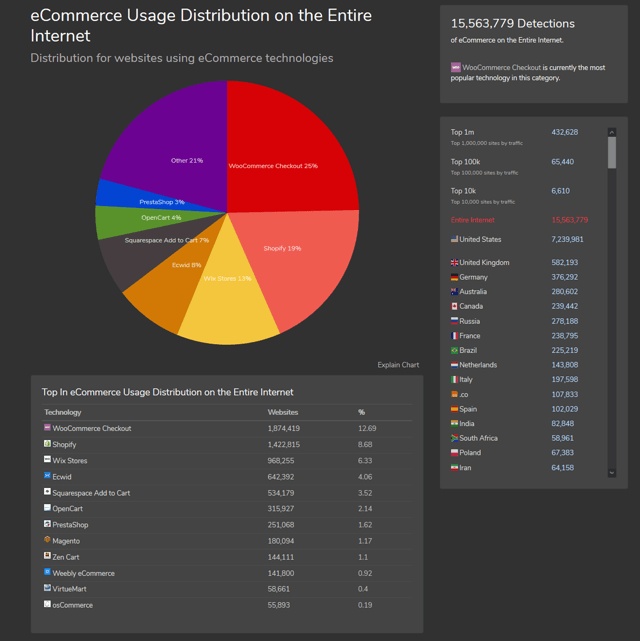Click the Zen Cart row icon
Image resolution: width=640 pixels, height=641 pixels.
(x=47, y=556)
